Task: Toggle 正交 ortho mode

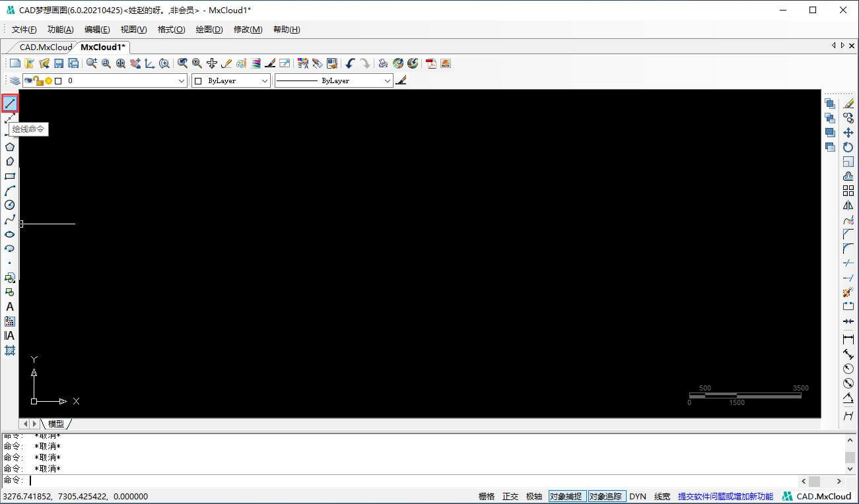Action: [x=510, y=497]
